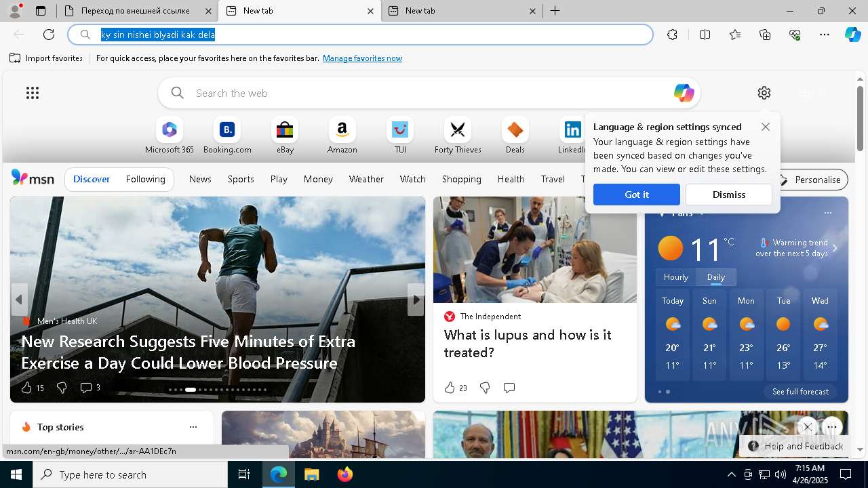Viewport: 868px width, 488px height.
Task: Open the Deals shortcut
Action: coord(515,136)
